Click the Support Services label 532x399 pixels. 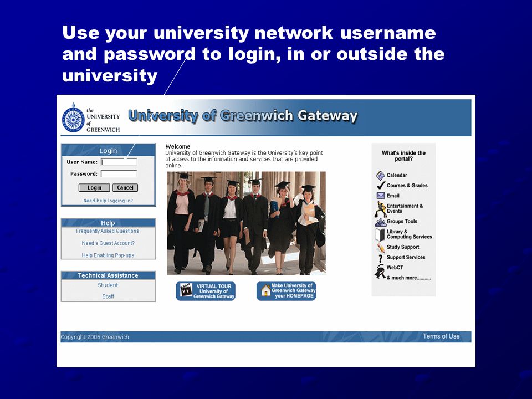click(406, 258)
